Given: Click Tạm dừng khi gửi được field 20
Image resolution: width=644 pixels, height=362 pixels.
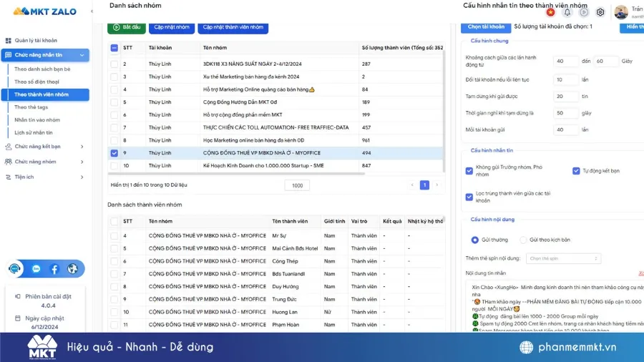Looking at the screenshot, I should 565,97.
